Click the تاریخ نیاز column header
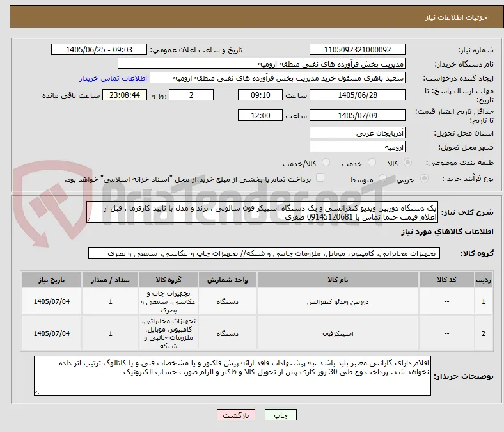504x432 pixels. [x=51, y=280]
